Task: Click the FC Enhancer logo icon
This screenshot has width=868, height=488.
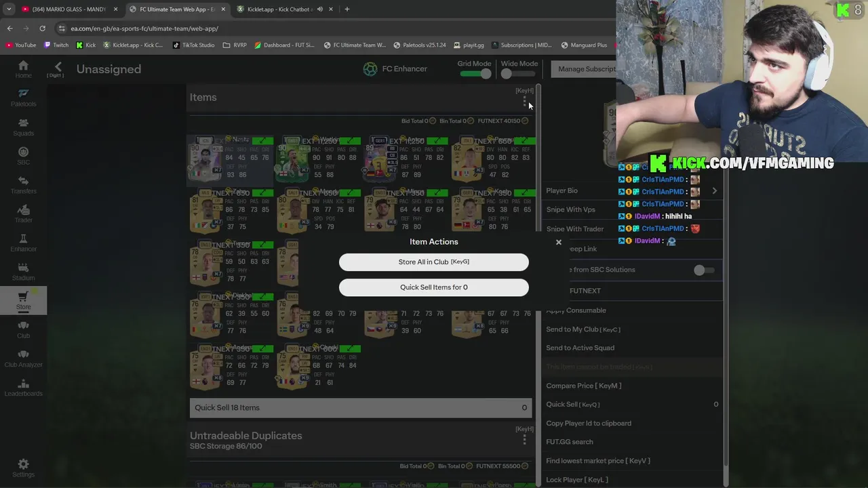Action: coord(370,68)
